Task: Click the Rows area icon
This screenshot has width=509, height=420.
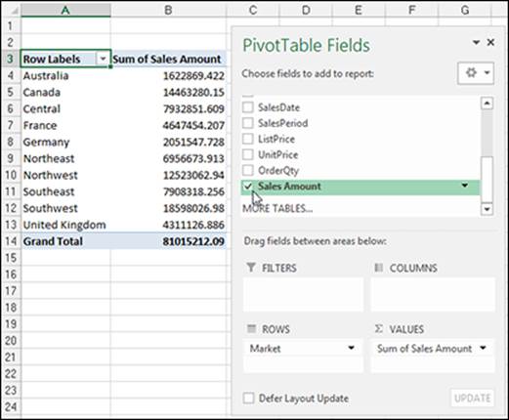Action: [251, 329]
